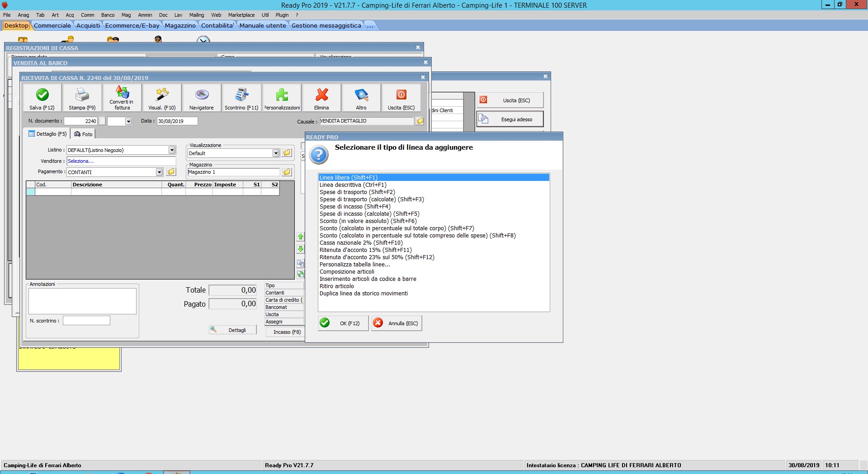Open the Altro toolbar button
Viewport: 868px width, 474px height.
click(361, 98)
